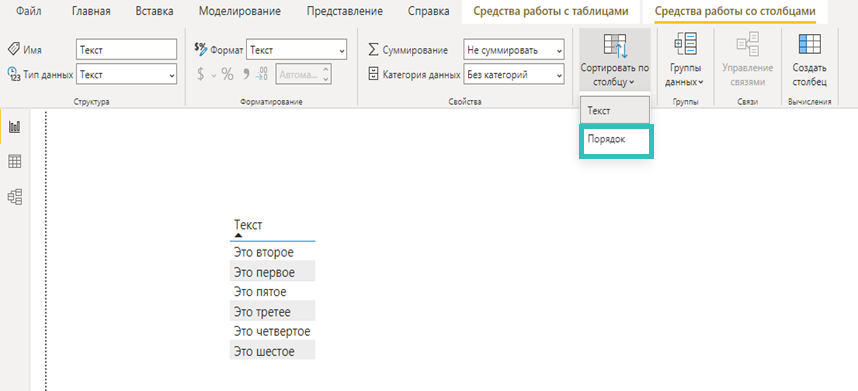This screenshot has height=391, width=858.
Task: Open the Категория данных dropdown
Action: point(513,74)
